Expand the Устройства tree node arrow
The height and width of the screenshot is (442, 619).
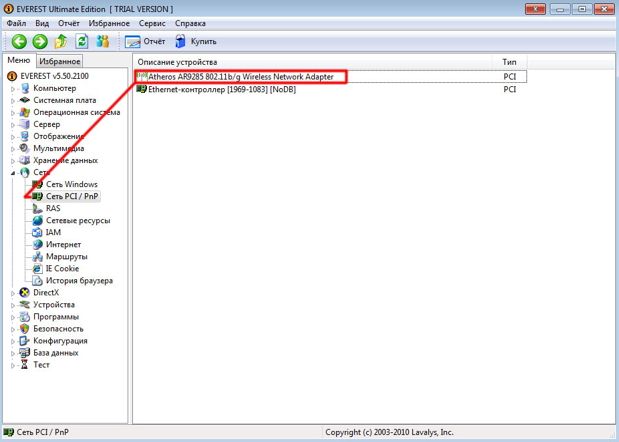click(13, 305)
